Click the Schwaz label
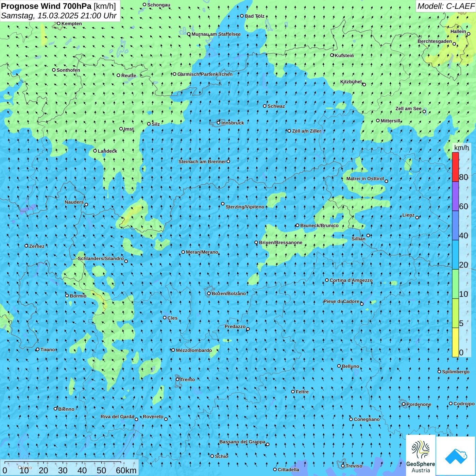Viewport: 476px width, 476px height. 276,106
